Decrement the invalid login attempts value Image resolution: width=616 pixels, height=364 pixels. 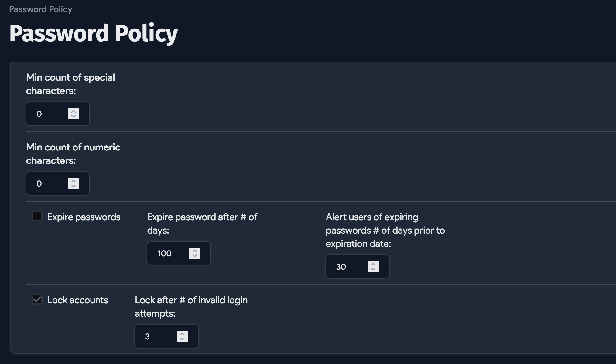(182, 339)
